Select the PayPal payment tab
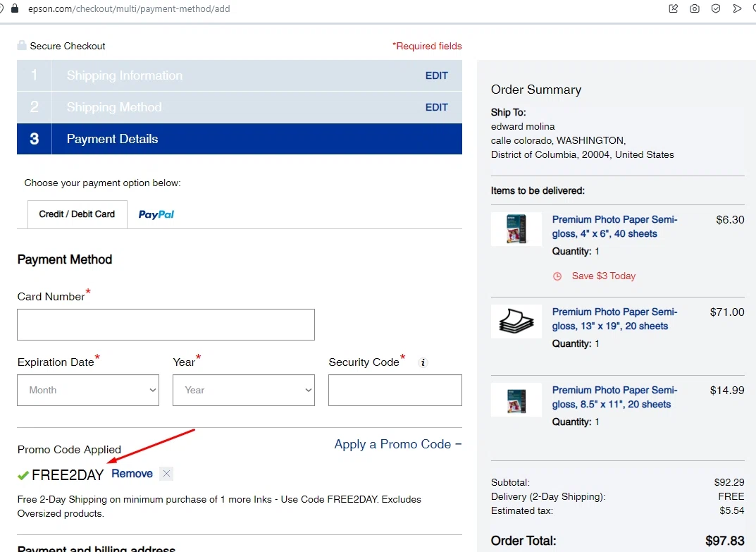This screenshot has width=756, height=552. pos(156,214)
